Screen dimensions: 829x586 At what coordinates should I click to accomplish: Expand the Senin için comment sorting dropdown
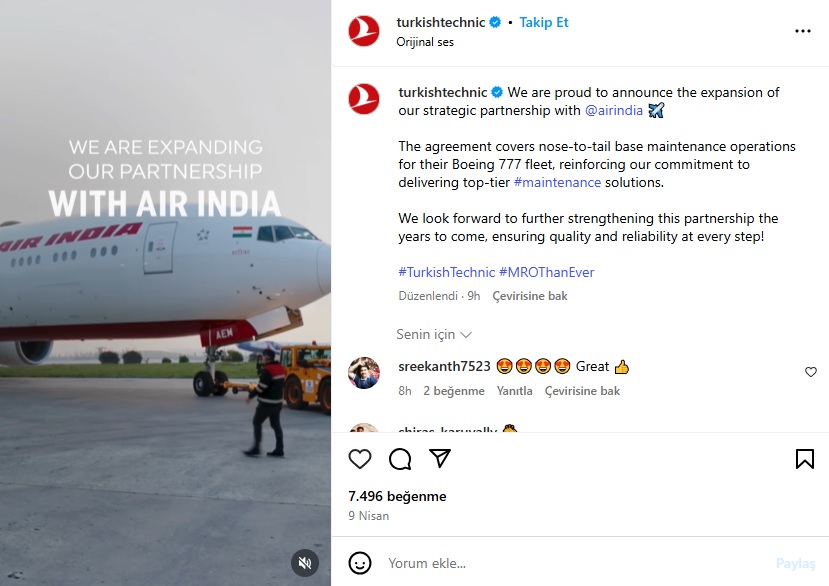[x=434, y=334]
